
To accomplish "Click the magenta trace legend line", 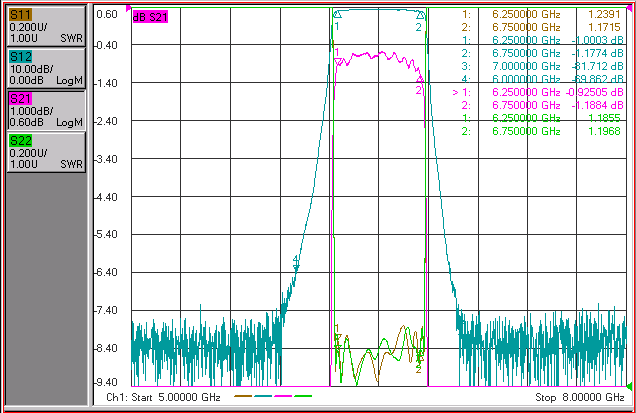I will pos(283,396).
